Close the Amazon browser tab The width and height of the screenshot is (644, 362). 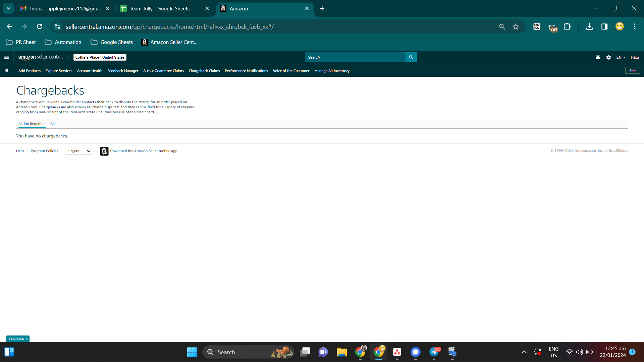click(x=307, y=8)
